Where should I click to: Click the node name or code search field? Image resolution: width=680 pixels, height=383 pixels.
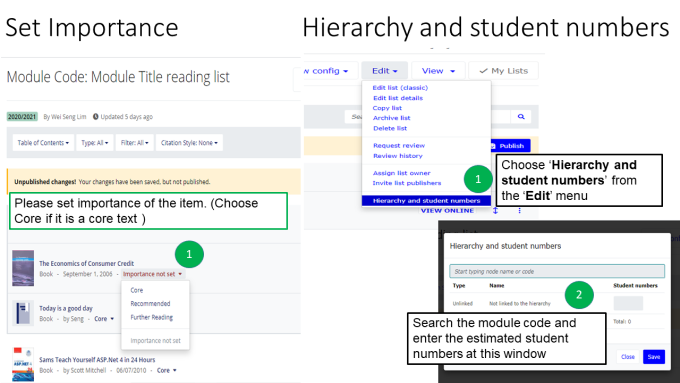557,272
